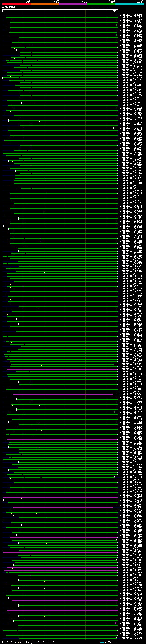
Task: Open hit UniRef100_A5BF04
Action: (x=131, y=58)
